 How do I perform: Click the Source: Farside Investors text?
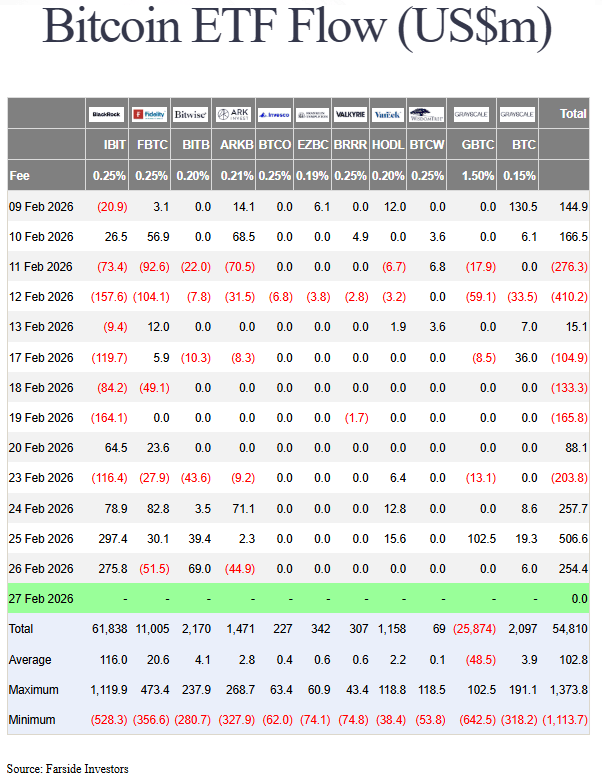point(68,769)
